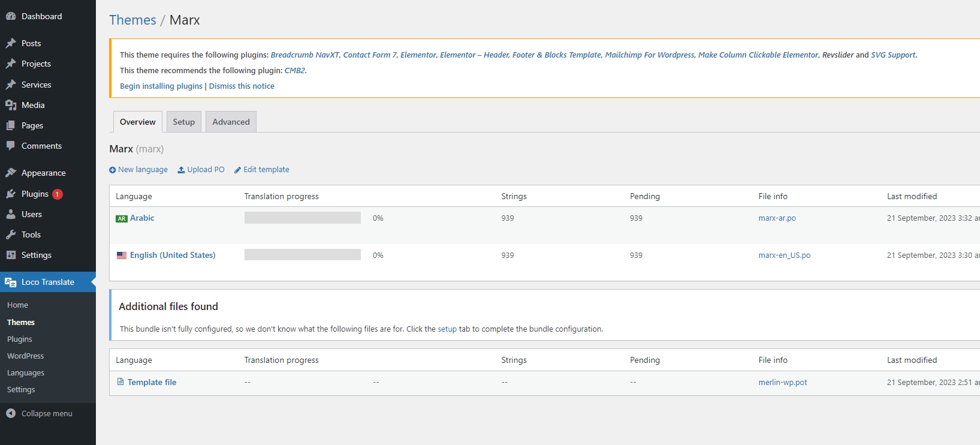This screenshot has width=980, height=445.
Task: Dismiss this notice about plugins
Action: point(242,86)
